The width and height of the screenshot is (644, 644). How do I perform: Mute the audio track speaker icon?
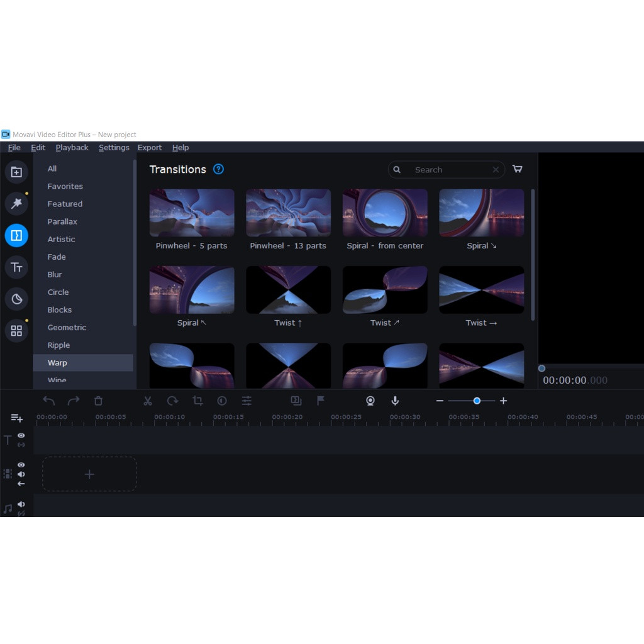[21, 504]
